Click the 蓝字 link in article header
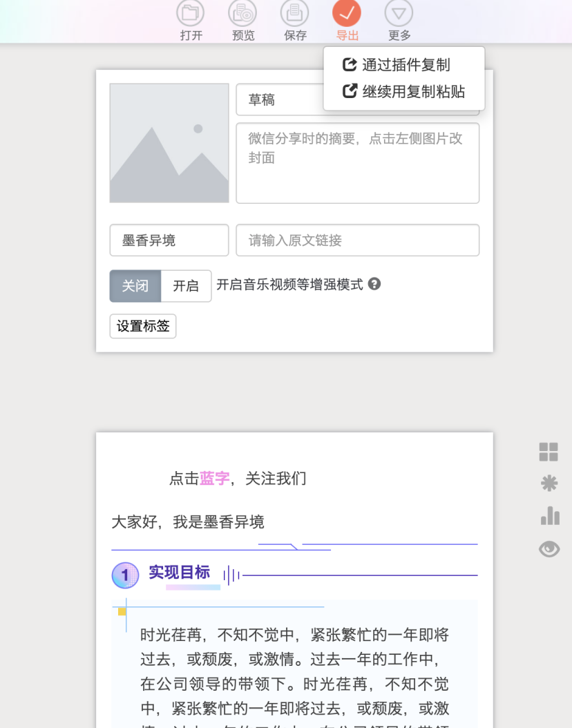 214,479
